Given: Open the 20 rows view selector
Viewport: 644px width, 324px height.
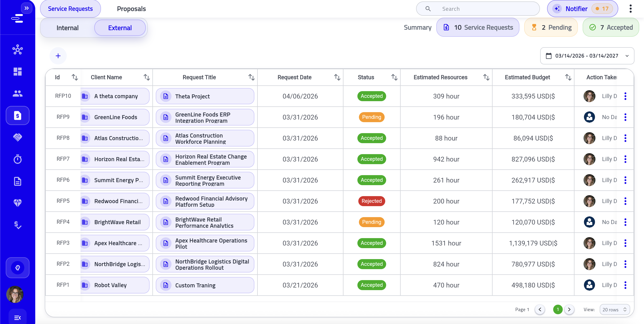Looking at the screenshot, I should point(615,309).
